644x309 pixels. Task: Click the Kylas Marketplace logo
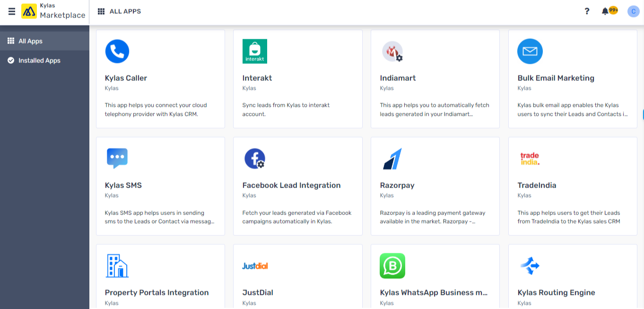pos(29,11)
